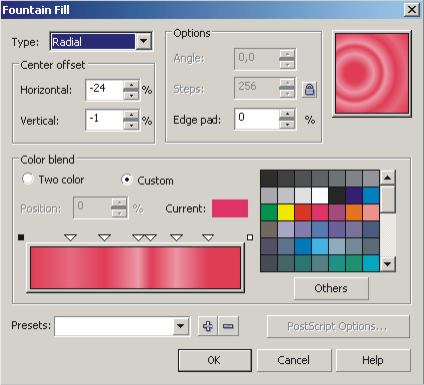
Task: Click the Cancel button
Action: pos(294,360)
